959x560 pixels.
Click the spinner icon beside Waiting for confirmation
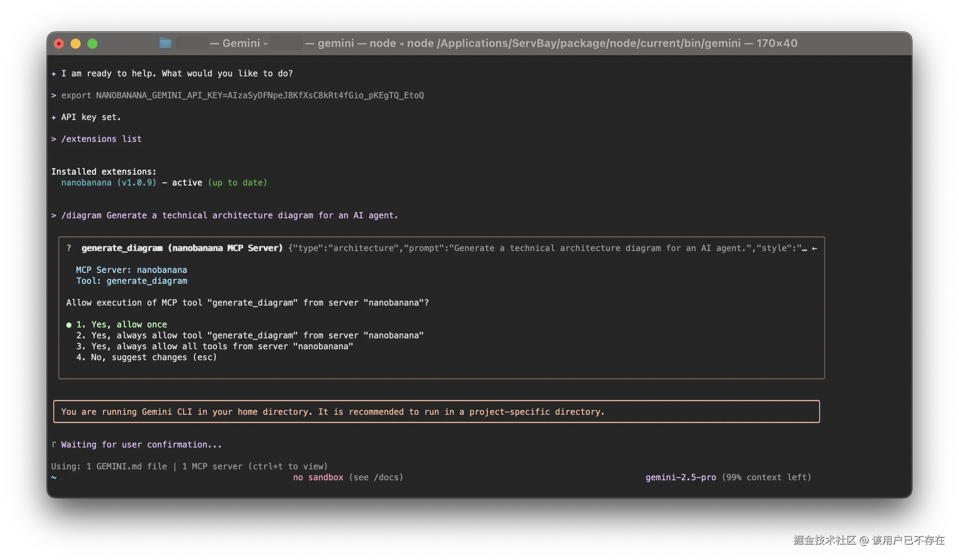coord(54,445)
